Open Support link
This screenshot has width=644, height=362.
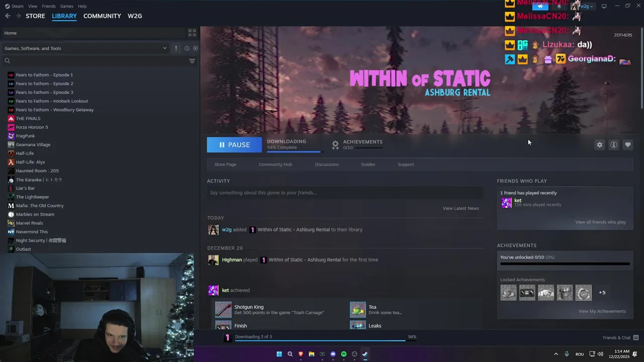406,164
